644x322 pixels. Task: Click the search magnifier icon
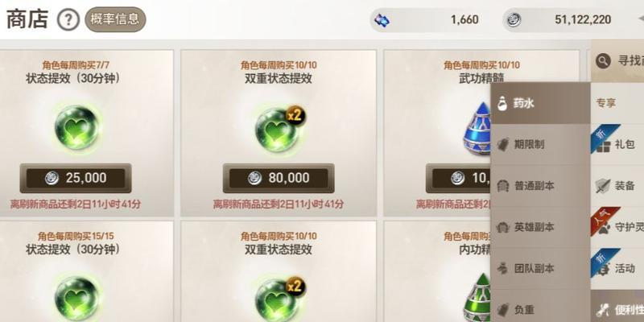point(603,62)
